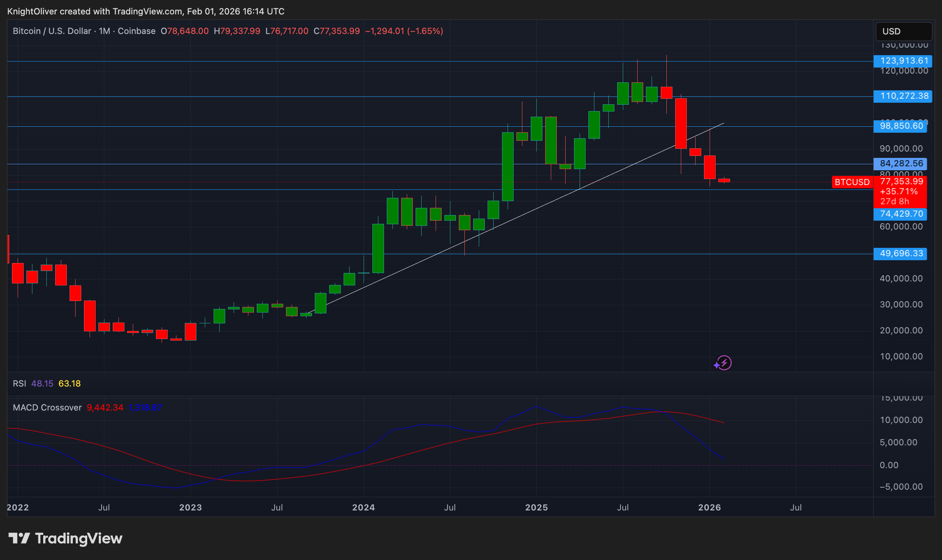Click the MACD value 9,442.34 in red
The height and width of the screenshot is (560, 942).
pos(105,408)
